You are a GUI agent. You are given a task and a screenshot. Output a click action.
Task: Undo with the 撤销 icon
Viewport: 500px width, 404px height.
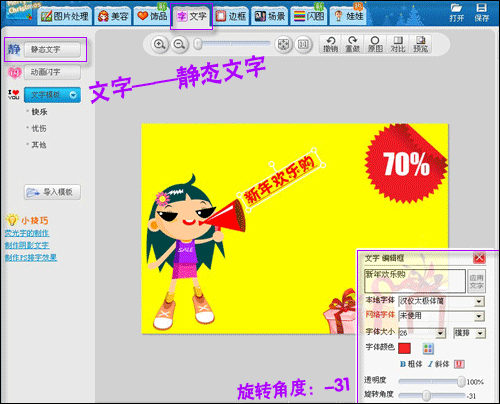(x=330, y=44)
